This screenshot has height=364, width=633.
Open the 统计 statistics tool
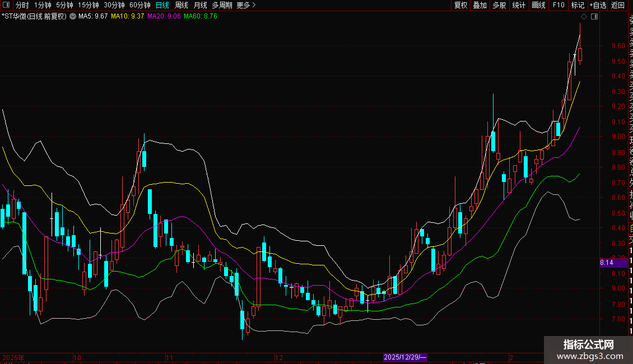[x=519, y=5]
